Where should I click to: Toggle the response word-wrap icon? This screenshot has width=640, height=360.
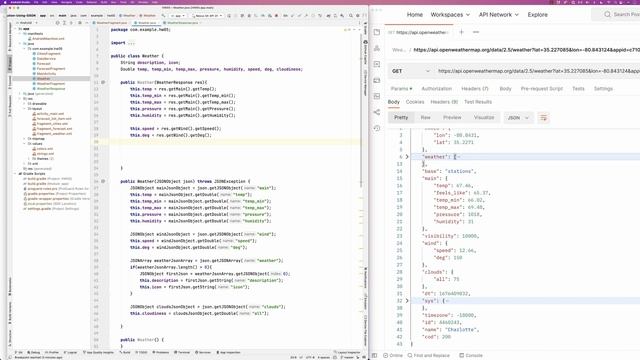pyautogui.click(x=543, y=118)
